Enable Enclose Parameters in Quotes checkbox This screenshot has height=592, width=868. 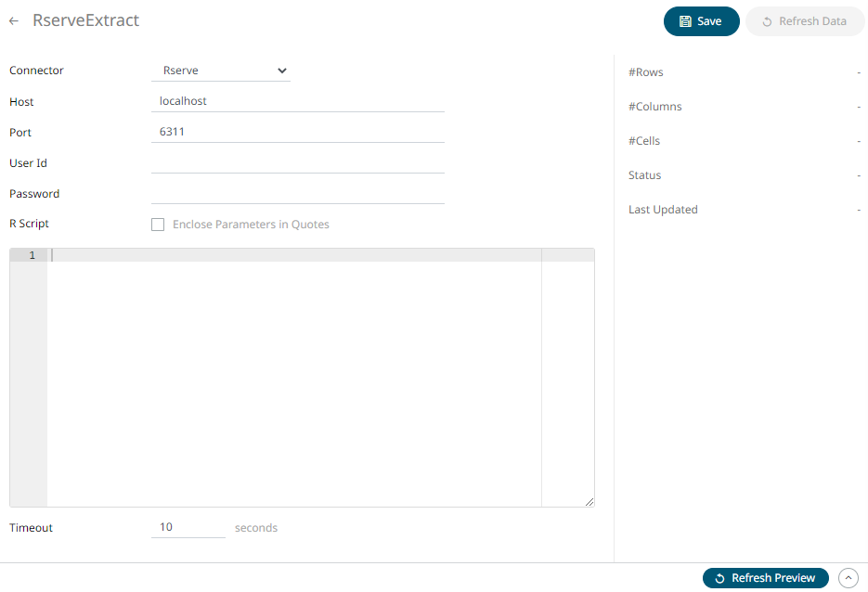158,225
